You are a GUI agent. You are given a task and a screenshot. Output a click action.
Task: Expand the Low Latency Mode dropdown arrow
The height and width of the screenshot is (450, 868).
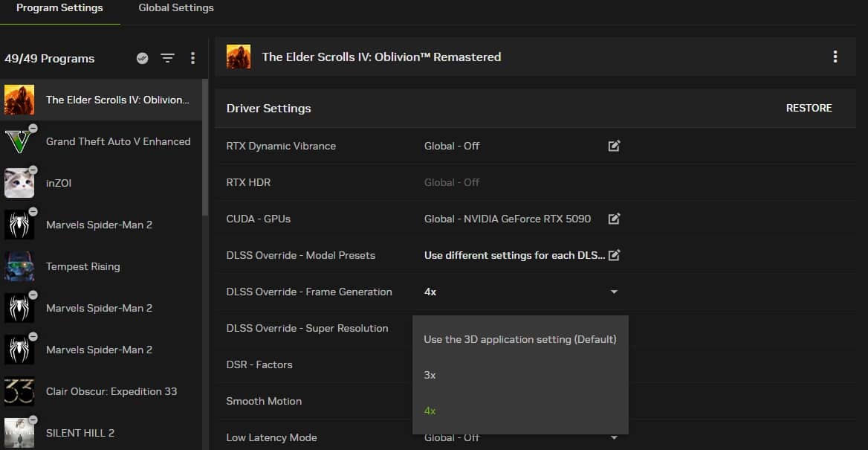[x=614, y=438]
